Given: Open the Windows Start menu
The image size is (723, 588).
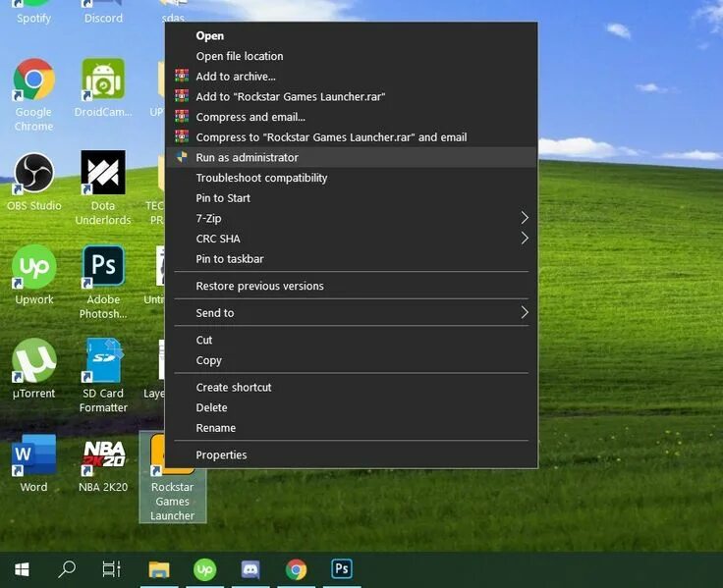Looking at the screenshot, I should [x=22, y=569].
